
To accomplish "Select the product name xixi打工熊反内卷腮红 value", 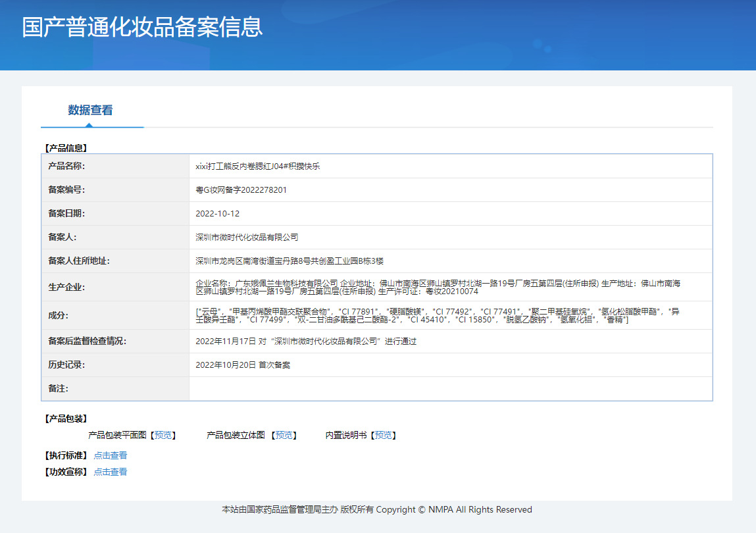I will [258, 166].
